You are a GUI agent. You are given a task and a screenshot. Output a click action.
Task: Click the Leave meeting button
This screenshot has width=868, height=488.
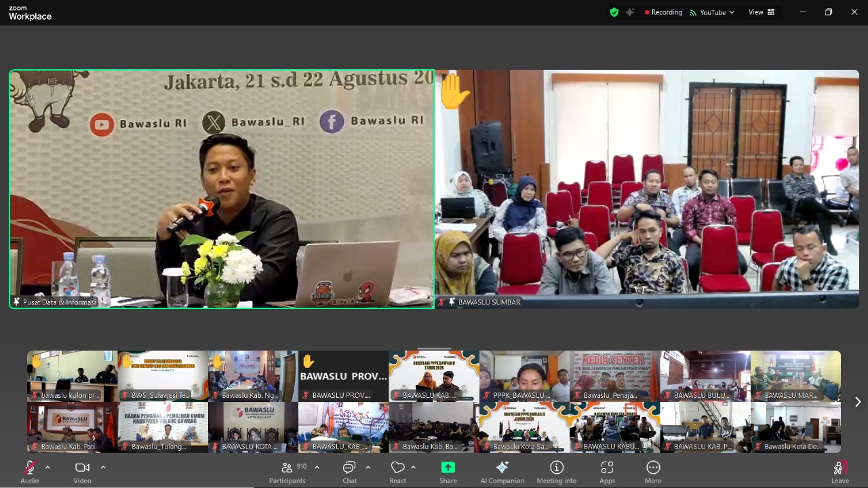[x=840, y=472]
